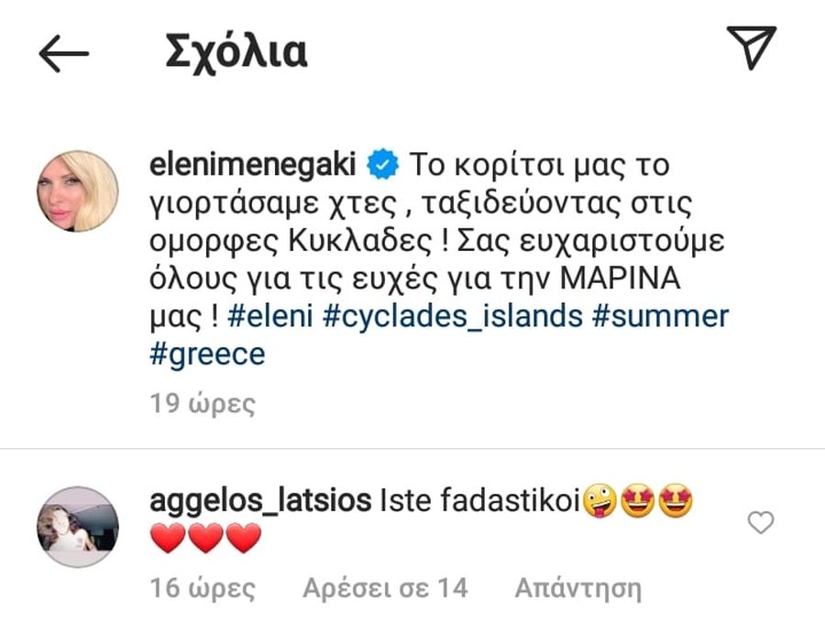The width and height of the screenshot is (825, 644).
Task: Click the elenimenegaki username
Action: pyautogui.click(x=253, y=164)
